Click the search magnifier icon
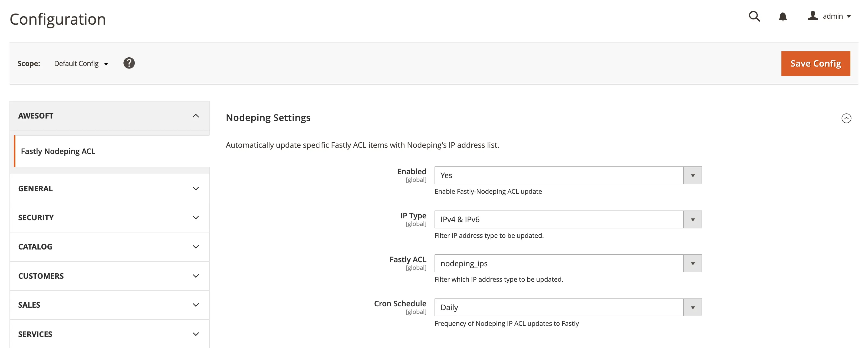Image resolution: width=868 pixels, height=348 pixels. point(754,16)
